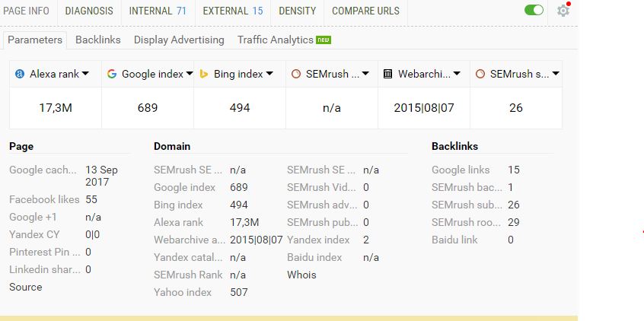The width and height of the screenshot is (644, 321).
Task: Click the Webarchive a... label in Domain
Action: click(190, 240)
